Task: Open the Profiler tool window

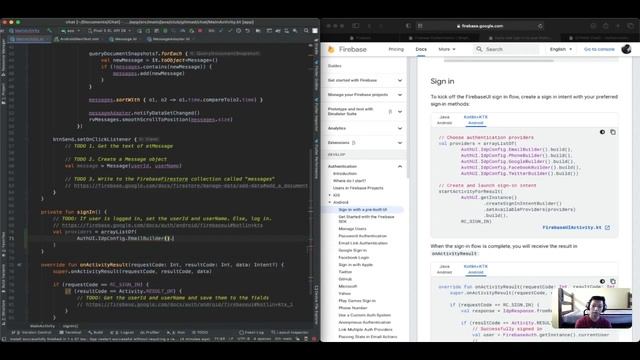Action: coord(150,333)
